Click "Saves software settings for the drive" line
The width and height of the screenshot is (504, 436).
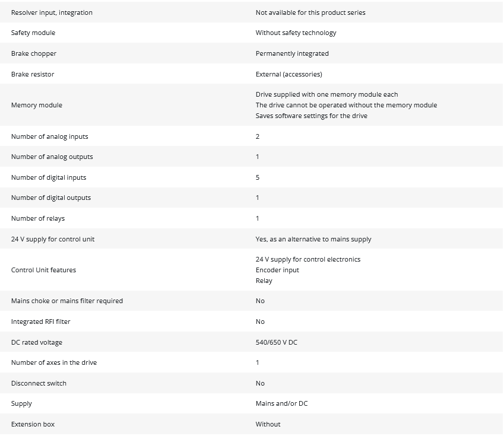pyautogui.click(x=311, y=116)
